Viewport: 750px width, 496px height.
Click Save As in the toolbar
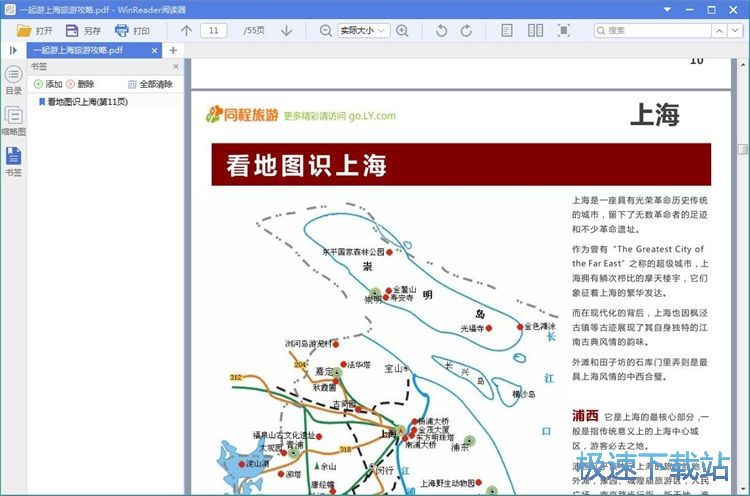83,30
